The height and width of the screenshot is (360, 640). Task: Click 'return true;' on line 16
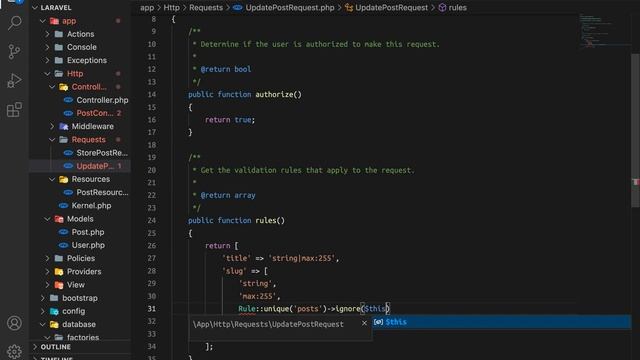click(x=230, y=120)
